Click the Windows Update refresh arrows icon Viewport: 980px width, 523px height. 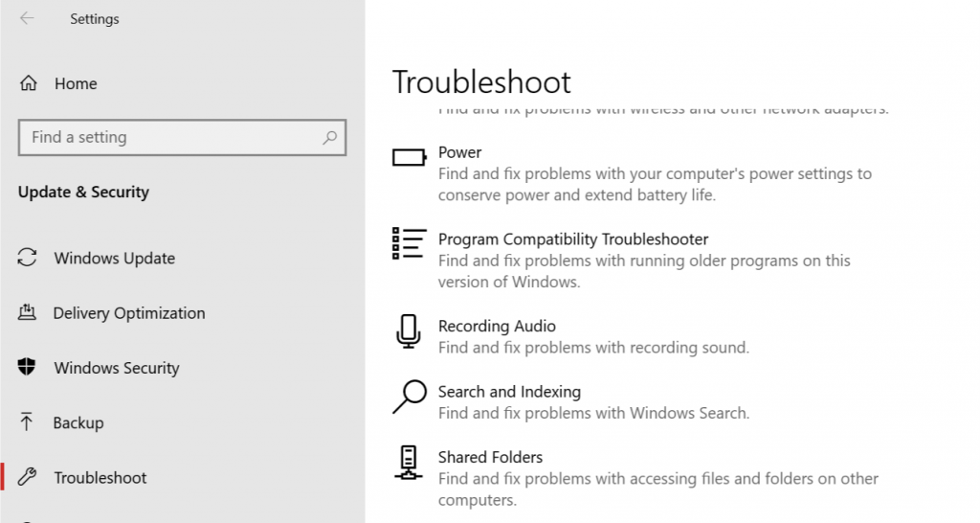click(28, 258)
